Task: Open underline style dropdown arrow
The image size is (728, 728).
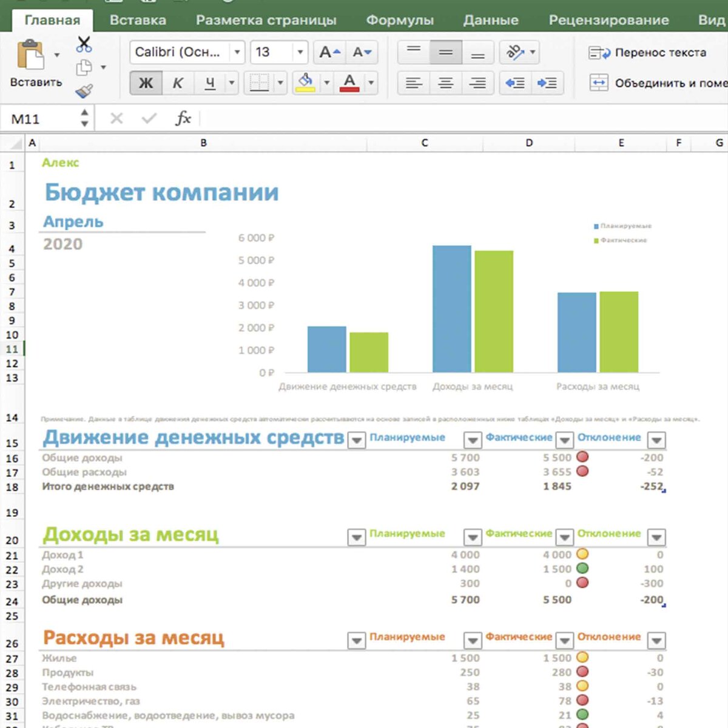Action: click(231, 83)
